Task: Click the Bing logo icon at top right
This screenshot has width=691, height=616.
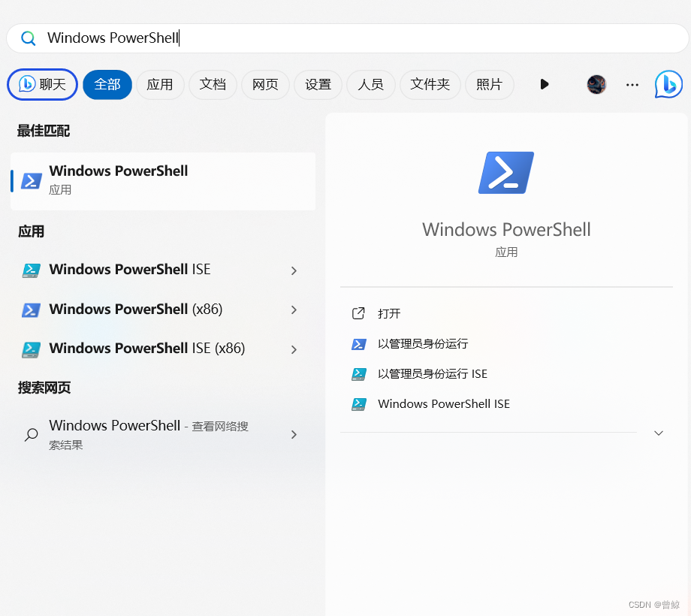Action: pos(668,84)
